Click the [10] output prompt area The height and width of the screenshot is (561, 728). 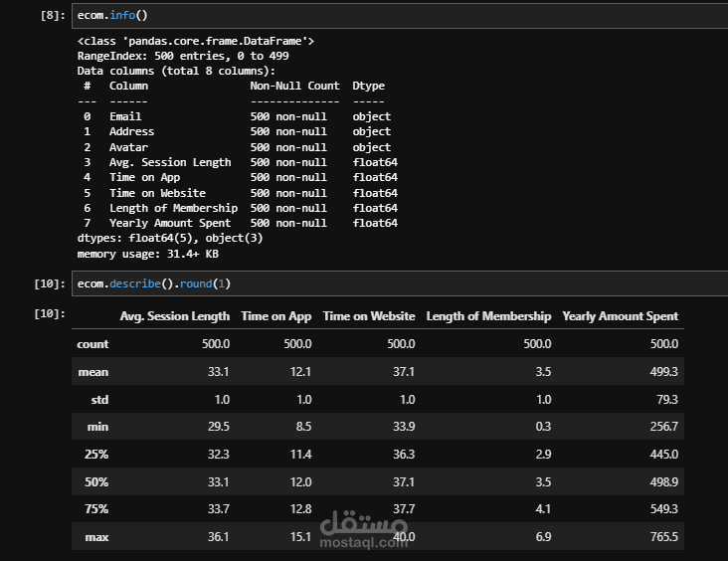[50, 314]
